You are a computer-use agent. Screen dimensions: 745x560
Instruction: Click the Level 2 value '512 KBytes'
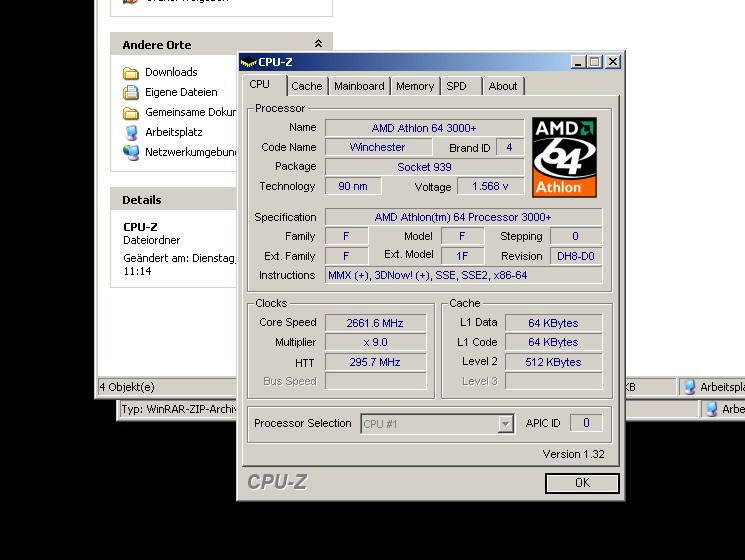[x=554, y=362]
